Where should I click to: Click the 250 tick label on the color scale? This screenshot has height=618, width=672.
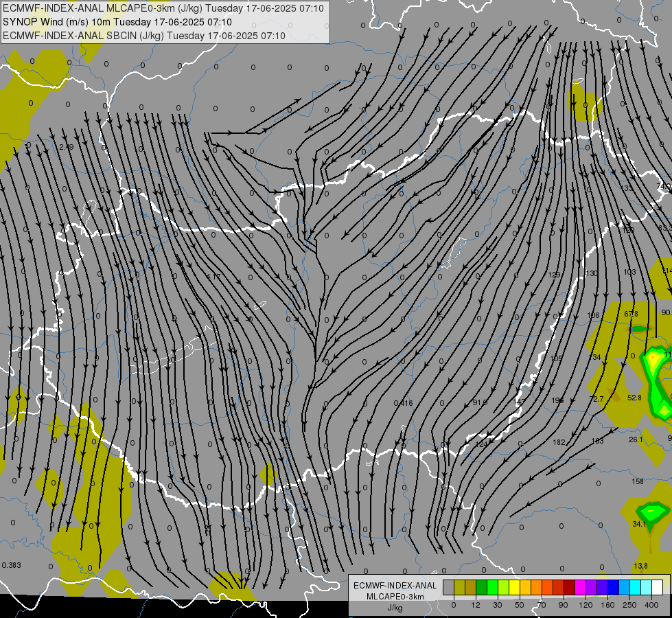tap(629, 605)
